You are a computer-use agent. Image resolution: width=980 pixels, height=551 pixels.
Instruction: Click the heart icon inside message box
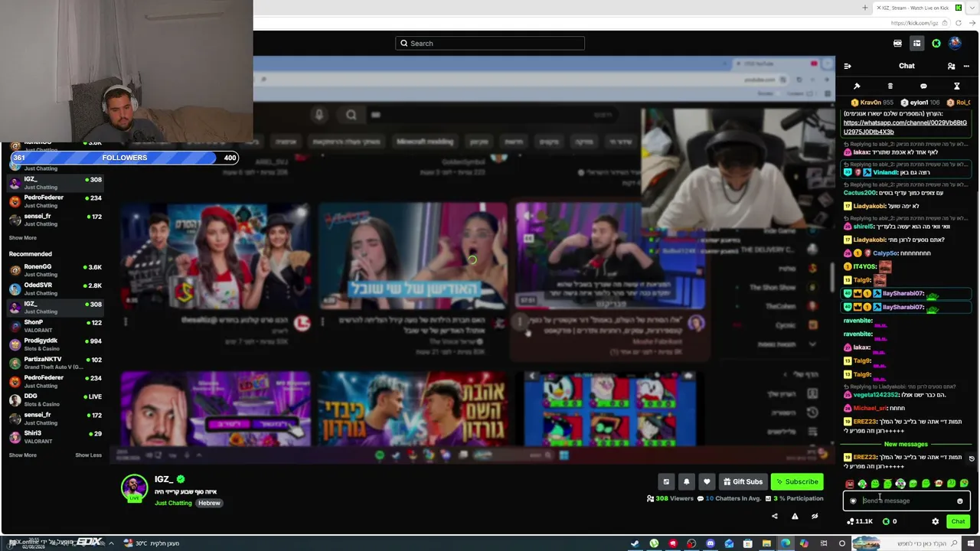pos(853,501)
